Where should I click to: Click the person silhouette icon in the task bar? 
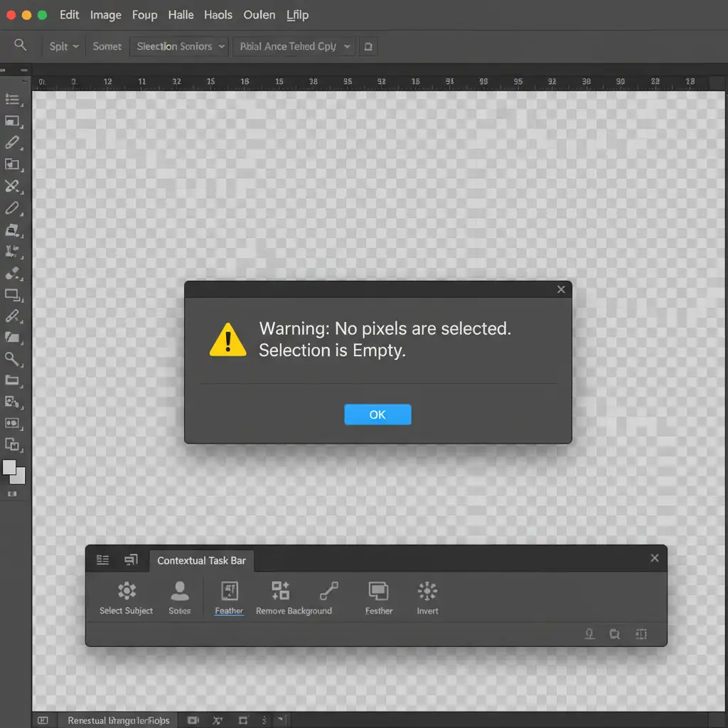coord(180,591)
